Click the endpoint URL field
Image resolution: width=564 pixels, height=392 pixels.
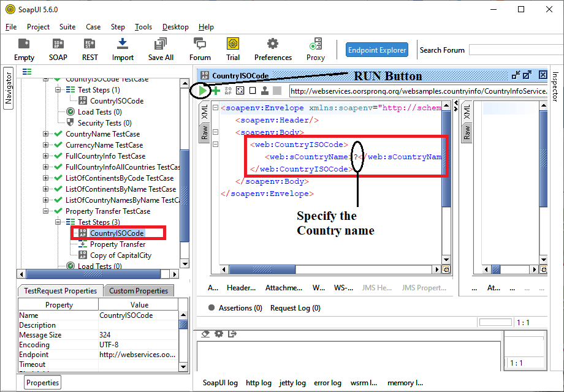(x=419, y=91)
